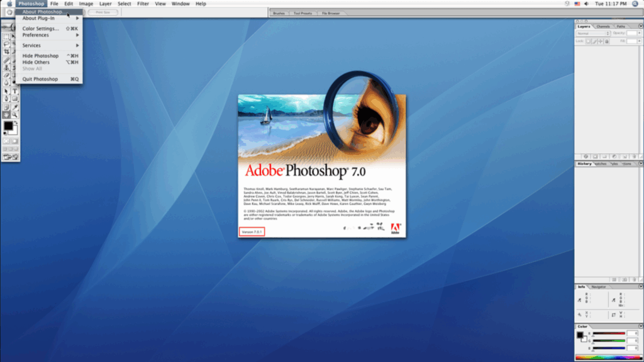Open the Filter menu
The image size is (644, 362).
pyautogui.click(x=143, y=4)
